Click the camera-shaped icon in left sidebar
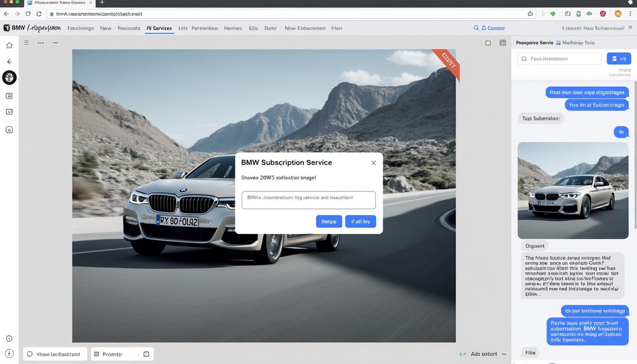Image resolution: width=637 pixels, height=364 pixels. pos(9,96)
